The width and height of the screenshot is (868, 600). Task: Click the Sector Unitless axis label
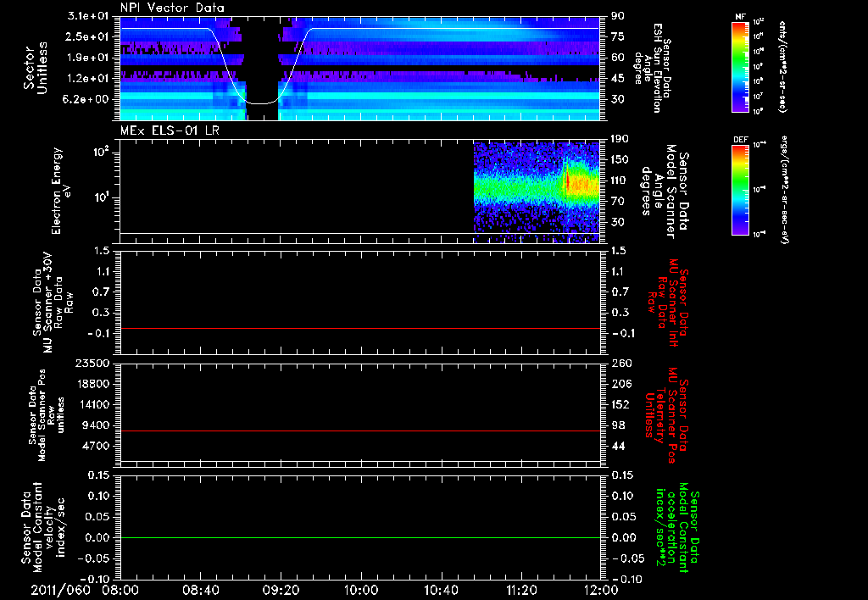tap(34, 67)
